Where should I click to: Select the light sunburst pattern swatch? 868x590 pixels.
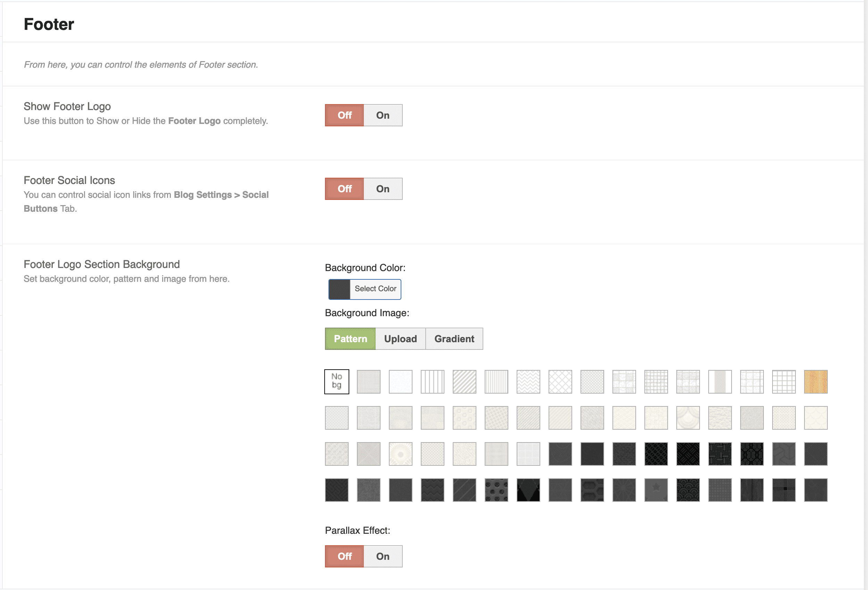pyautogui.click(x=400, y=454)
